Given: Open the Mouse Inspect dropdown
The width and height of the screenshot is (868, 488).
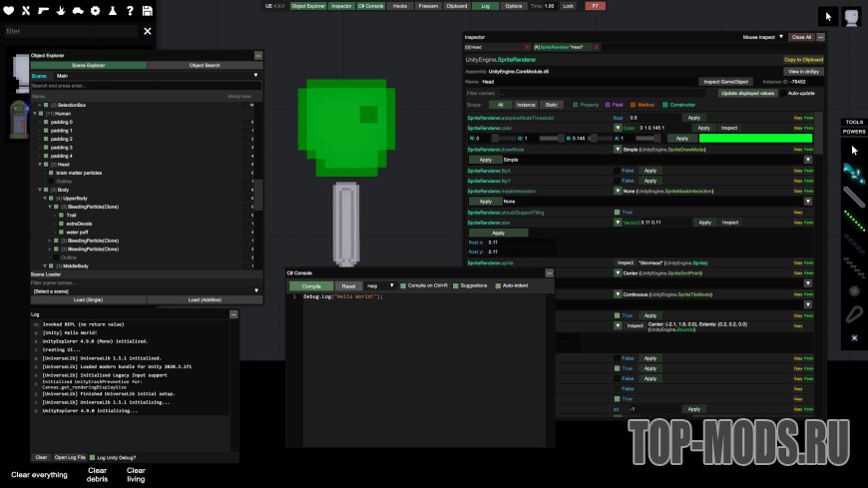Looking at the screenshot, I should pyautogui.click(x=764, y=37).
